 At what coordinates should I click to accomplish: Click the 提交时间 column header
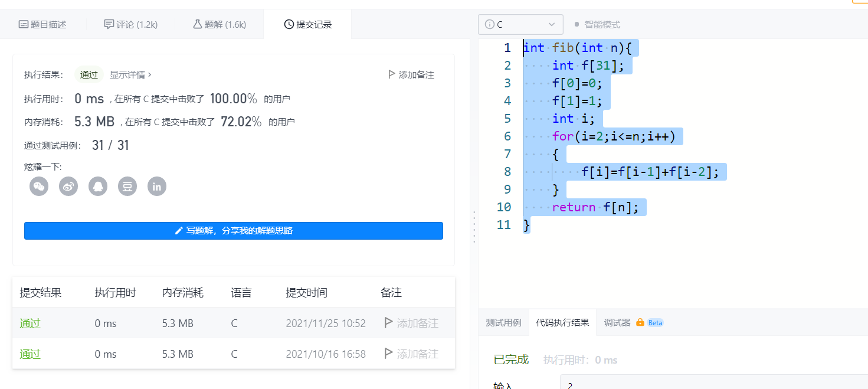point(306,292)
